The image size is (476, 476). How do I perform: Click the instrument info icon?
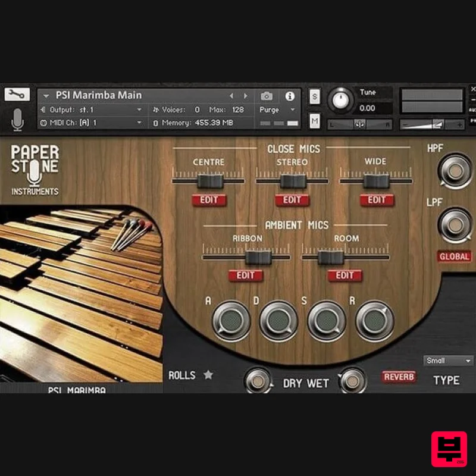tap(290, 95)
